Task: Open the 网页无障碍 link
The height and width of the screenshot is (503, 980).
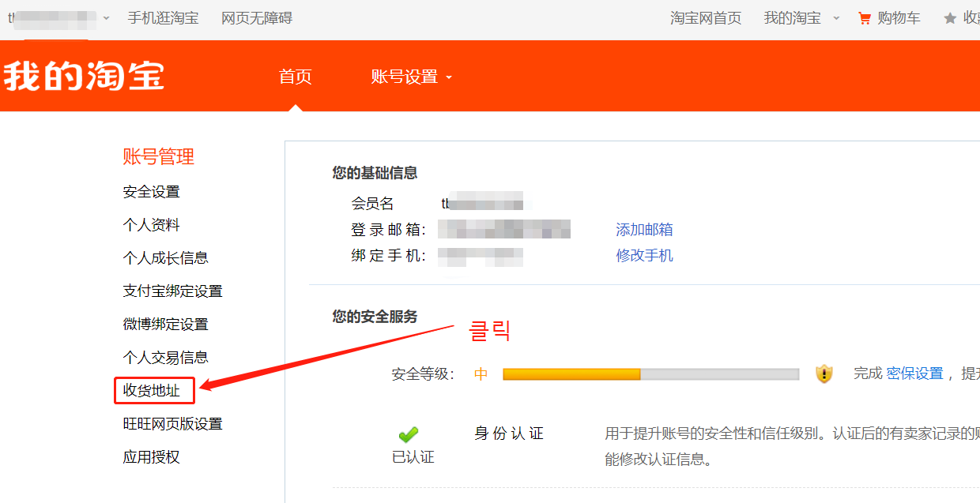Action: (x=257, y=18)
